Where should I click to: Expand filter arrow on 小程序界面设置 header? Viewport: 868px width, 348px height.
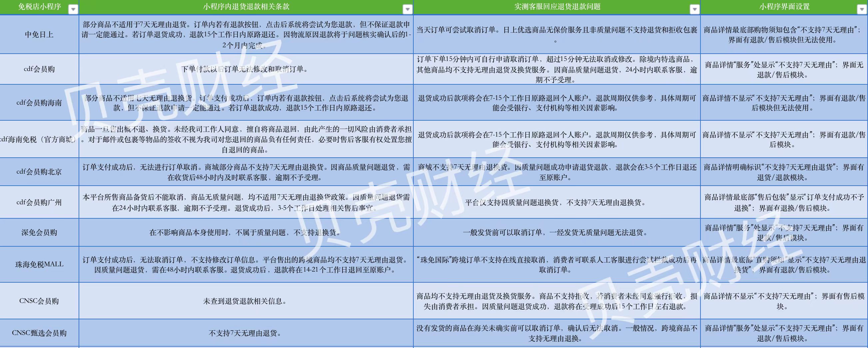click(x=862, y=9)
